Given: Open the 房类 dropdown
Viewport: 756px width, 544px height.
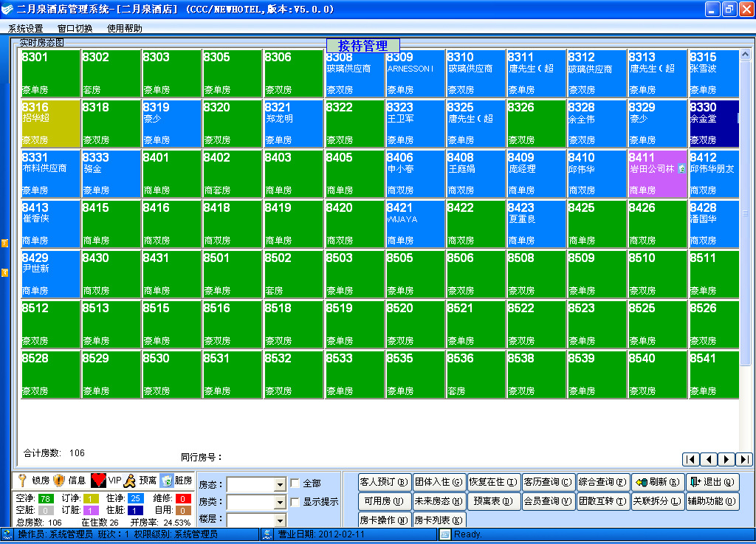Looking at the screenshot, I should point(280,503).
